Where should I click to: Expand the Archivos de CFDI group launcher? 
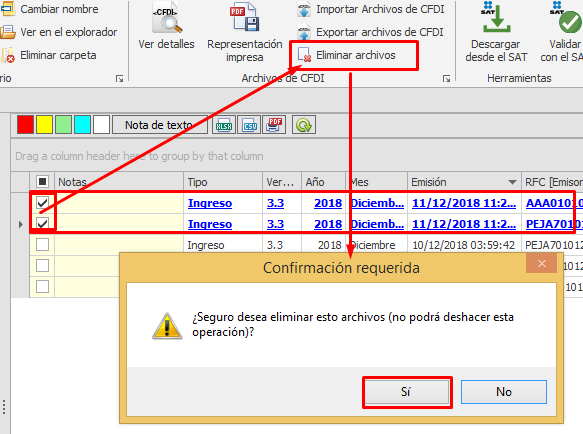coord(446,78)
